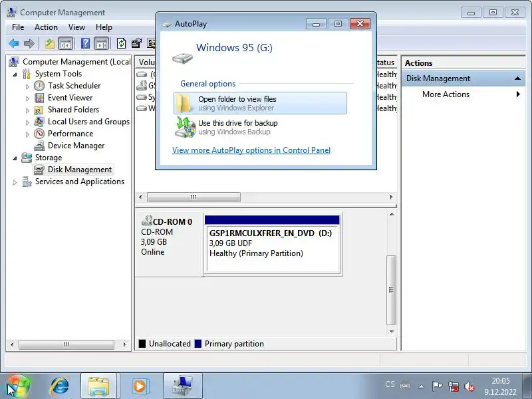Select Disk Management in the tree
532x399 pixels.
[x=79, y=170]
